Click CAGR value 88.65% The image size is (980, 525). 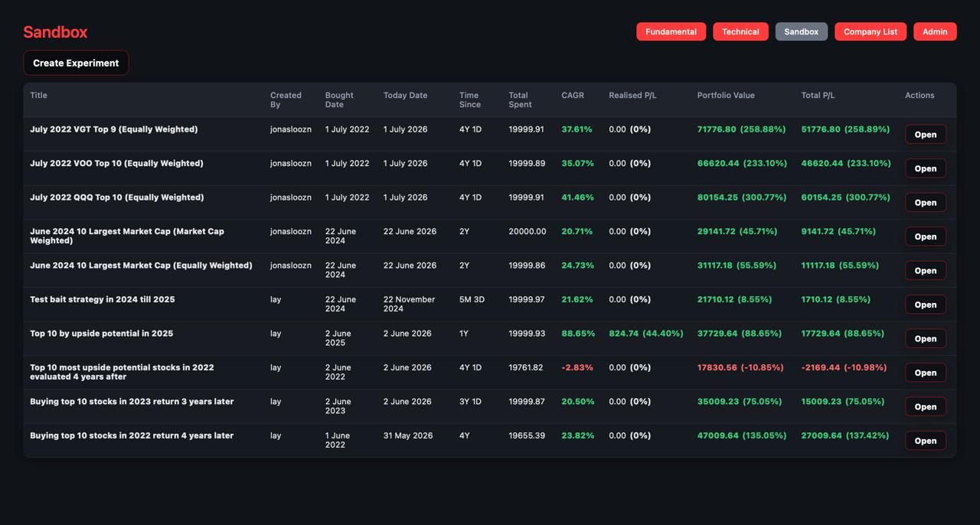coord(578,334)
